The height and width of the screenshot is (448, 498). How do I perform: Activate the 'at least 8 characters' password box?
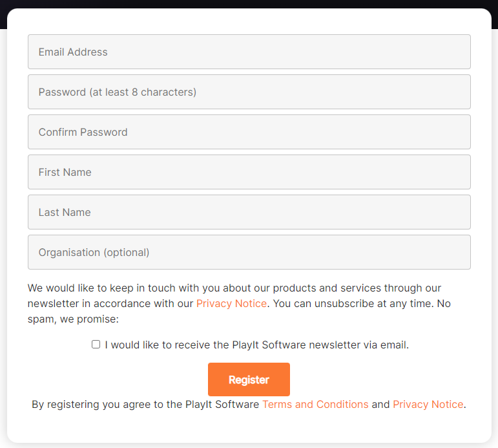pos(249,92)
